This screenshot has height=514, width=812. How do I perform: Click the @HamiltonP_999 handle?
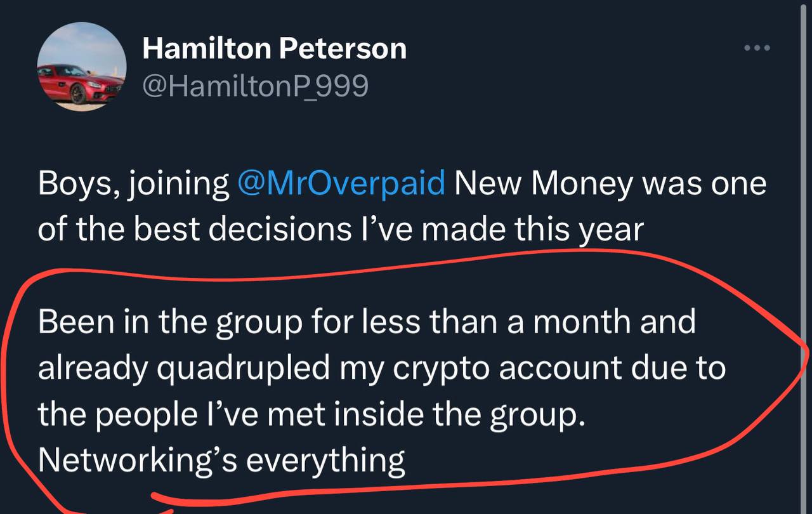tap(255, 86)
